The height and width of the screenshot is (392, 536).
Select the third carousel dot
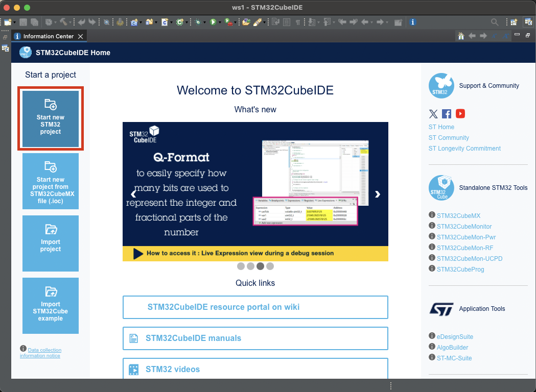pos(261,266)
